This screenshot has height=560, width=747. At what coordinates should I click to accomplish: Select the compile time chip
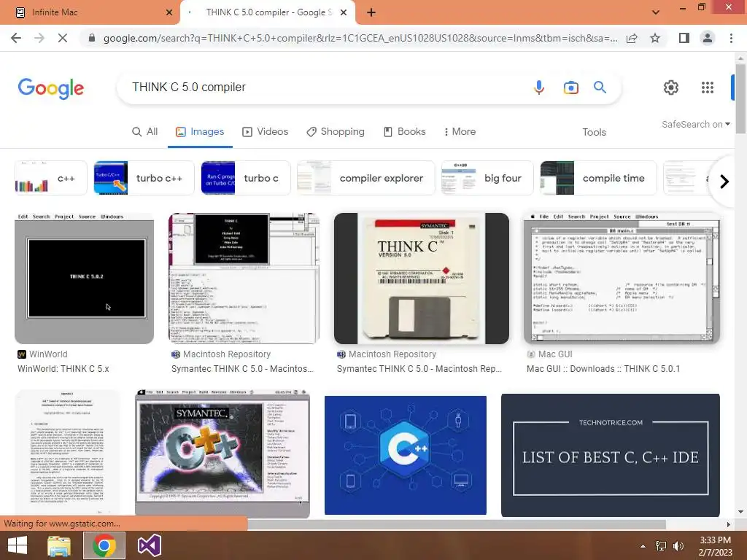pos(598,178)
